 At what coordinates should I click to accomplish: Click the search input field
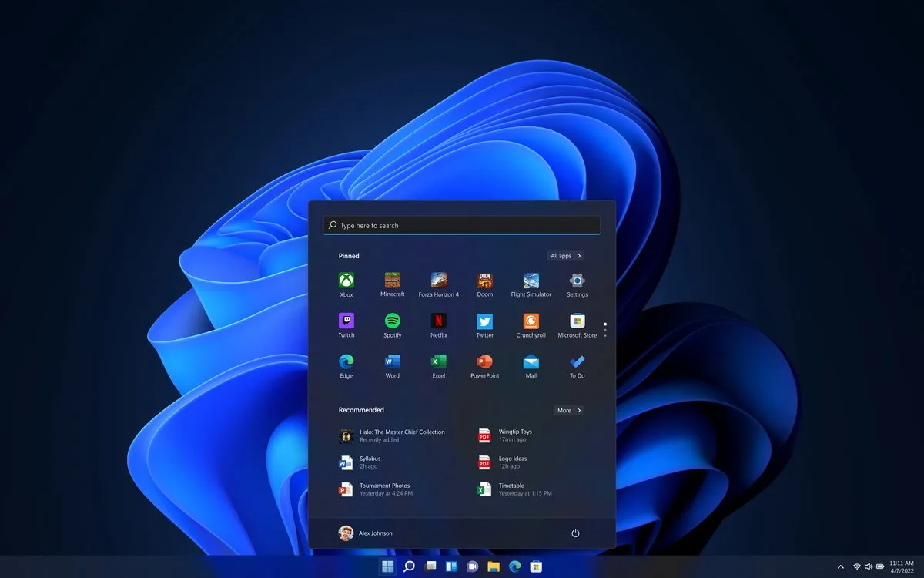click(x=460, y=224)
